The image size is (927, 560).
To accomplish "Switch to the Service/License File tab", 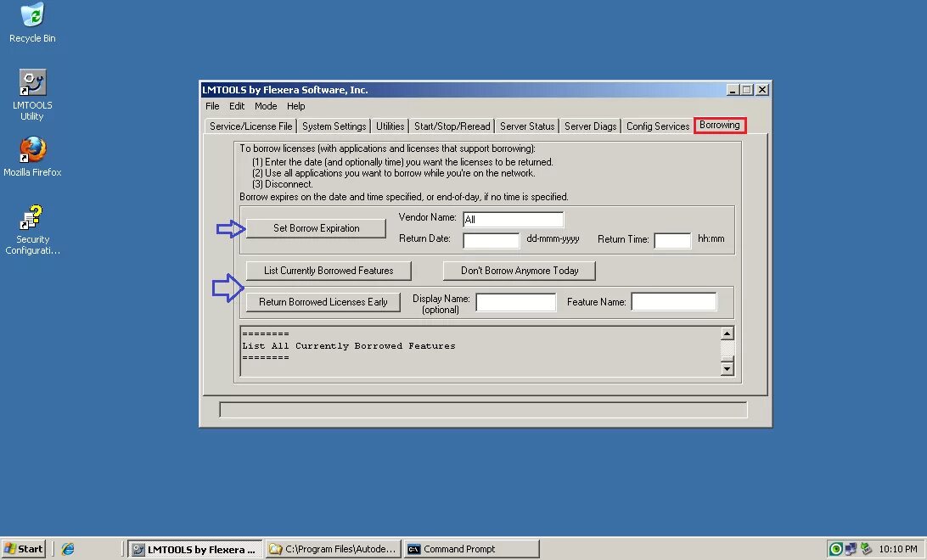I will click(250, 126).
